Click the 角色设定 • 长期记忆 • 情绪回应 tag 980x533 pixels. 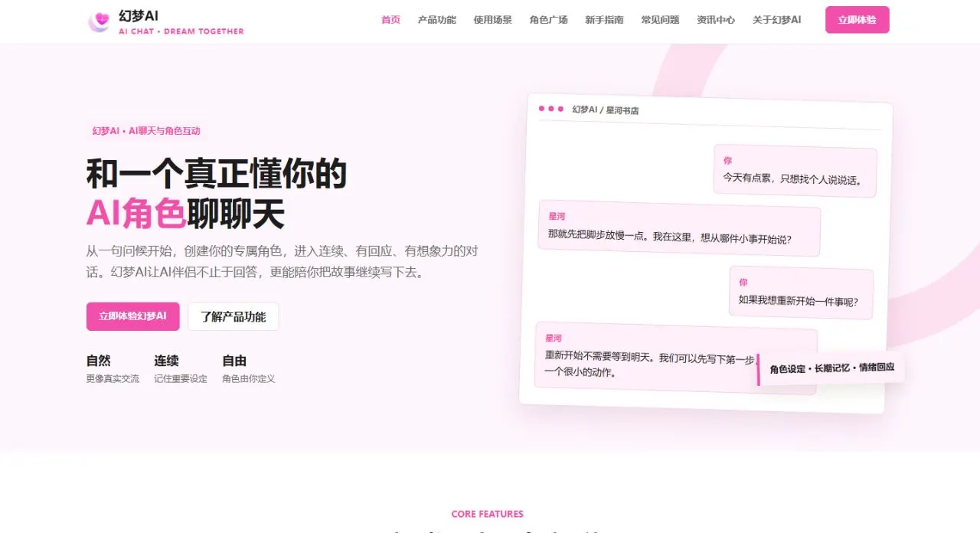[x=831, y=368]
